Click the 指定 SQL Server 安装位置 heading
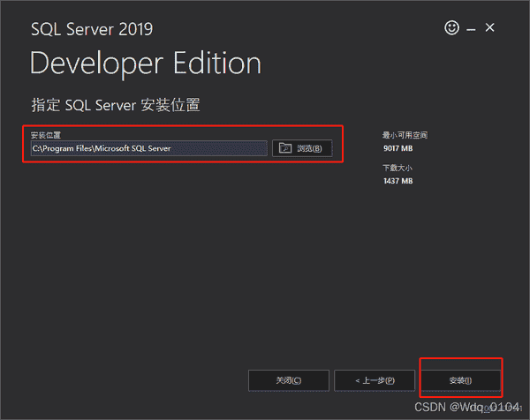 click(x=116, y=106)
